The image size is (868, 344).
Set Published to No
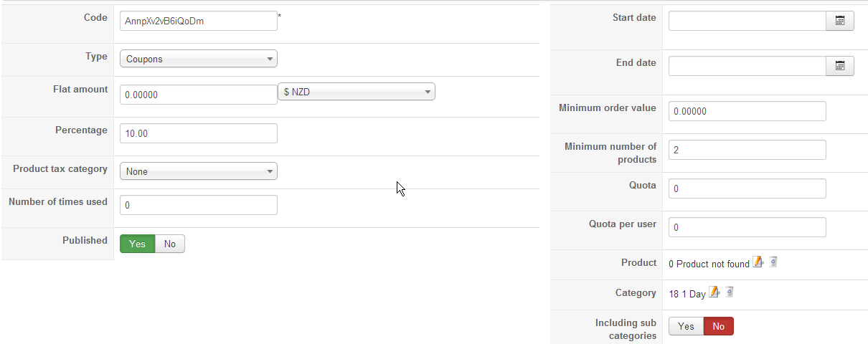170,244
